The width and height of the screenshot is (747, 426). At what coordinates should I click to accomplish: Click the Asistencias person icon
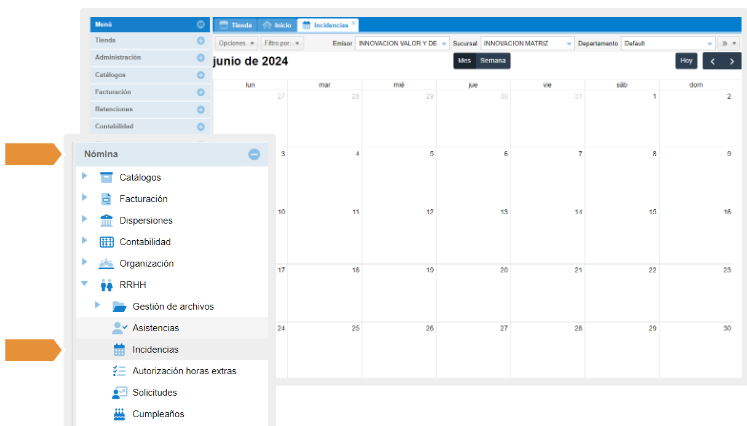pos(119,328)
